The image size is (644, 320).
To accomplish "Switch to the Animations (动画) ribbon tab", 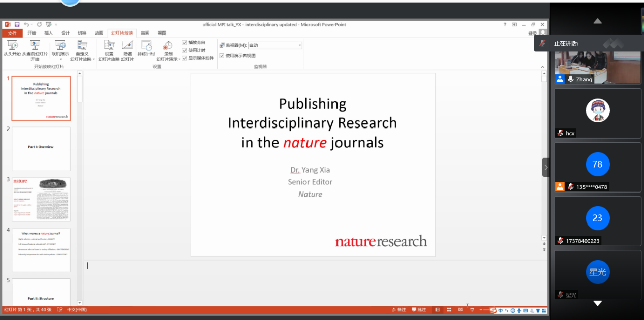I will click(x=99, y=33).
